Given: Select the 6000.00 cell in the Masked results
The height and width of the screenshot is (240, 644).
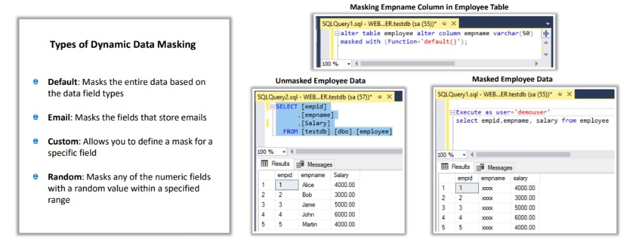Looking at the screenshot, I should pos(525,218).
